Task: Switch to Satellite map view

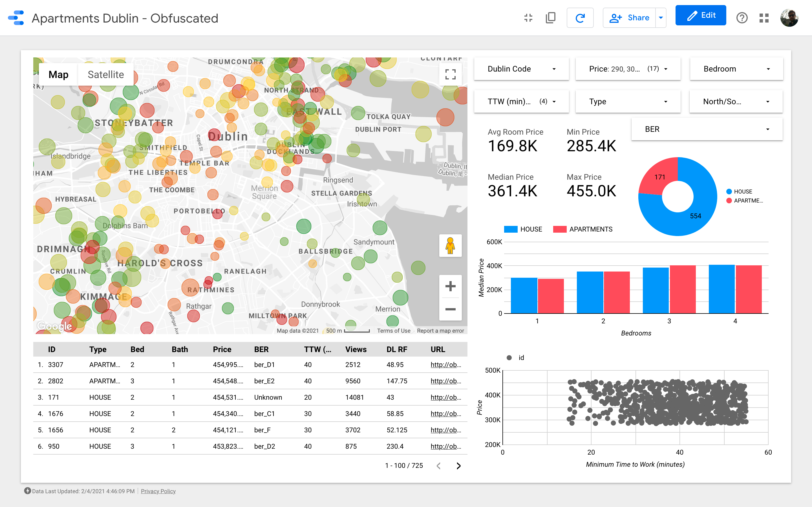Action: (106, 74)
